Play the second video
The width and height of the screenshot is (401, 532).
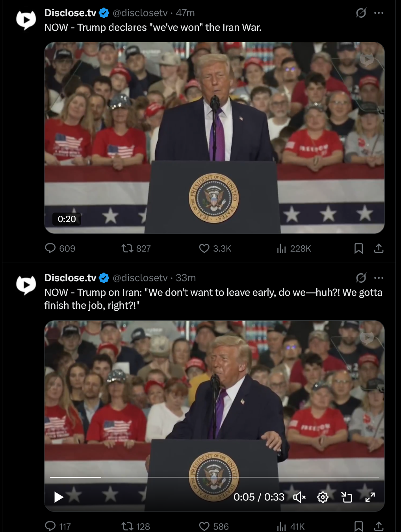tap(59, 497)
